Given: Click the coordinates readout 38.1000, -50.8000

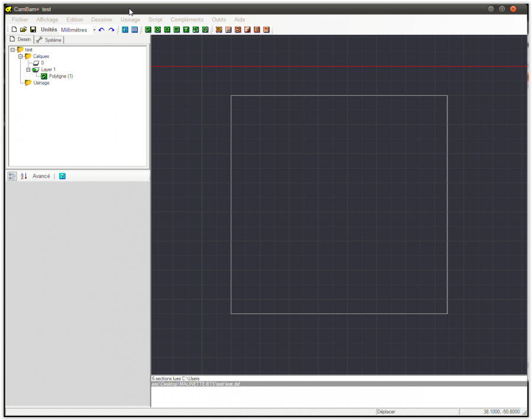Looking at the screenshot, I should pos(501,412).
